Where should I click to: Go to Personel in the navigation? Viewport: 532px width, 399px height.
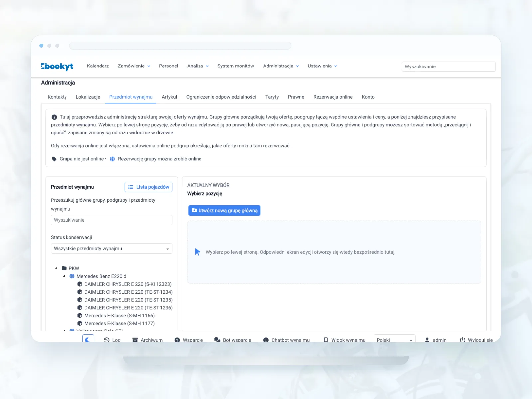[x=169, y=66]
